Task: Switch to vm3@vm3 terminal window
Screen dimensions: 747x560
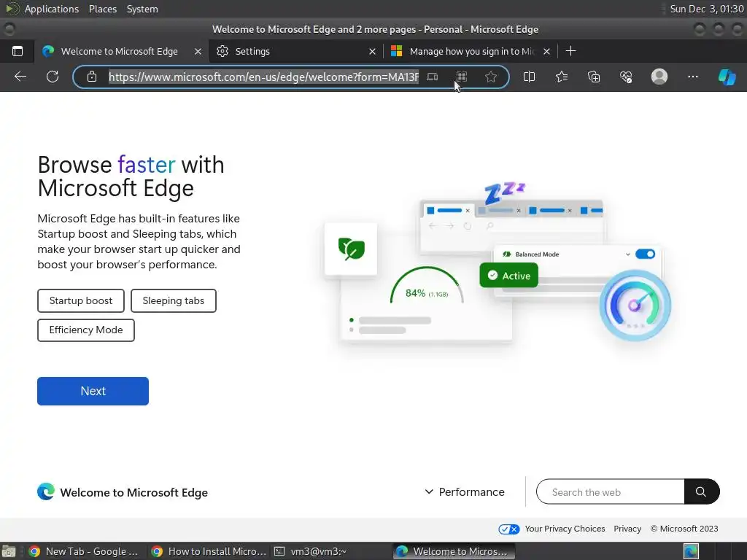Action: point(309,551)
